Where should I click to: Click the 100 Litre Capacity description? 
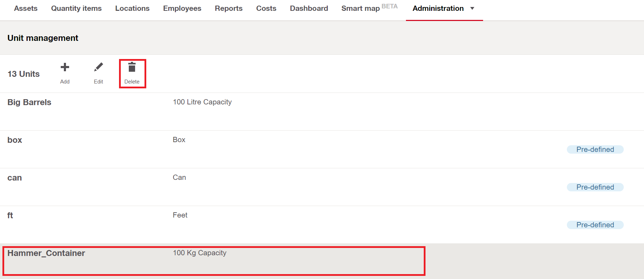click(x=202, y=102)
